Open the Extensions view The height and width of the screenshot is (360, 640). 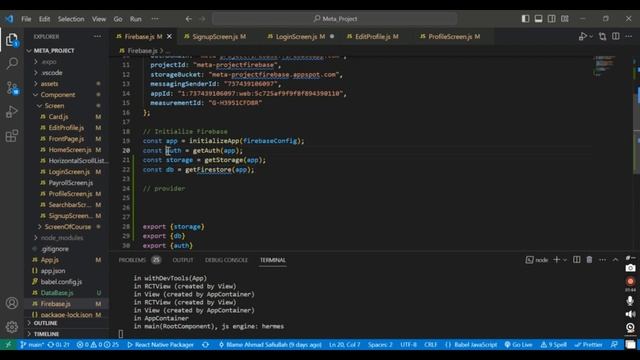pos(12,136)
